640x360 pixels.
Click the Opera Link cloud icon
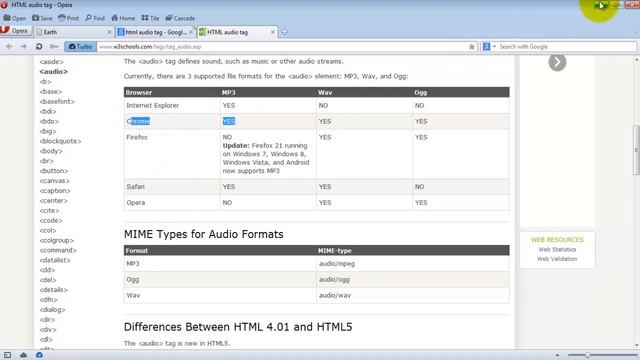[x=23, y=355]
